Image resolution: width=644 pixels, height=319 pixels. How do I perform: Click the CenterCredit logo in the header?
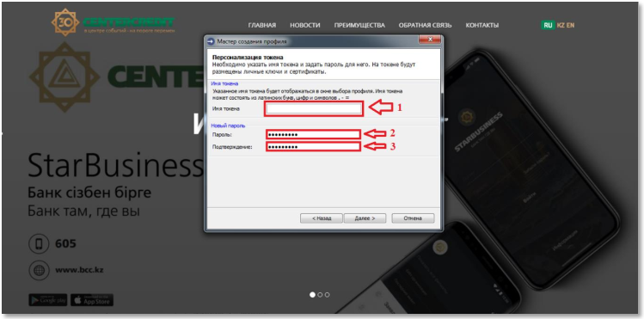coord(113,22)
